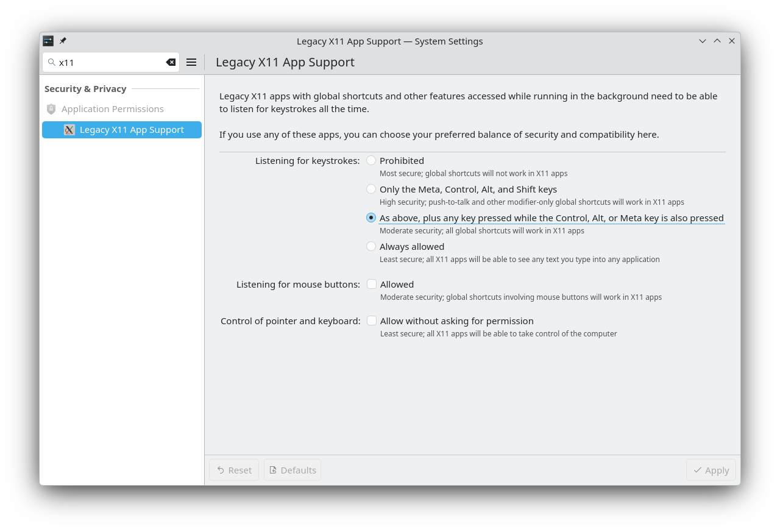
Task: Click the Defaults button
Action: coord(292,470)
